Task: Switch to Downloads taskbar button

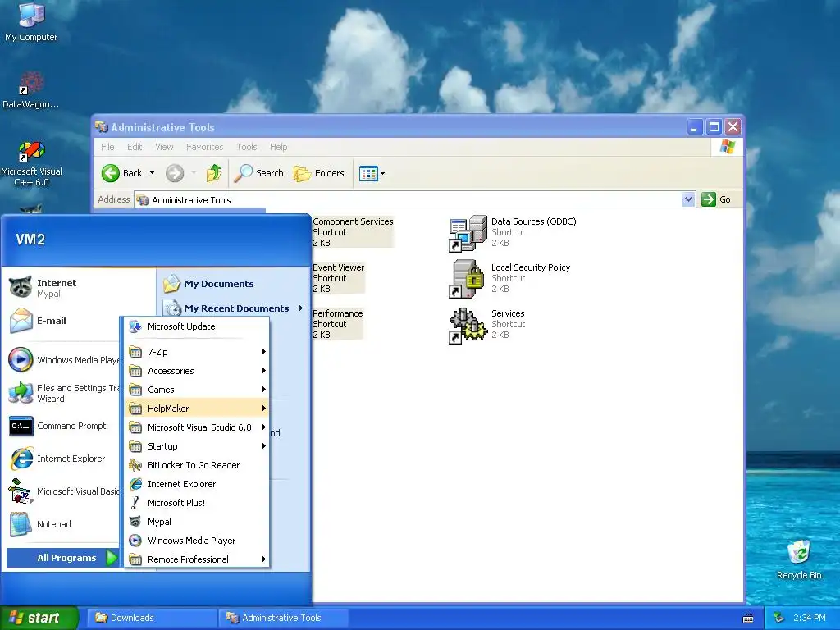Action: pos(152,618)
